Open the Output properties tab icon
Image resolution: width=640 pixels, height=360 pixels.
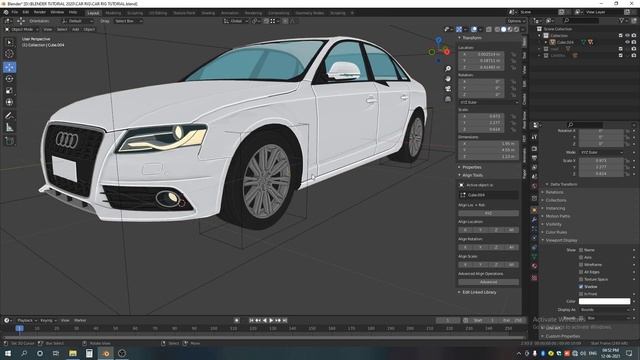point(534,158)
